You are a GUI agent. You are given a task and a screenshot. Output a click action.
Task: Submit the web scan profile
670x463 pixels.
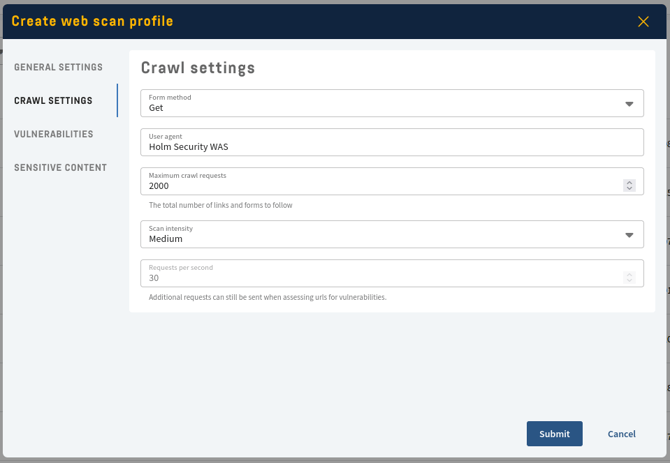coord(554,434)
